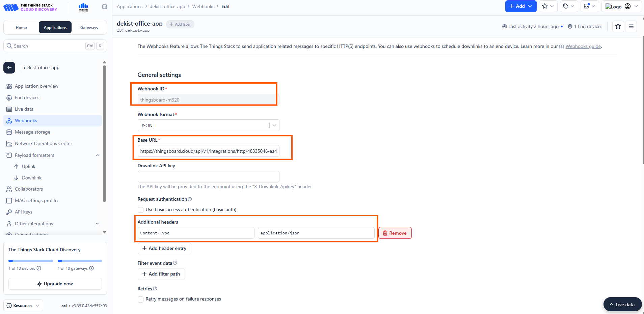Viewport: 644px width, 314px height.
Task: Open the blue Add dropdown button
Action: pos(520,6)
